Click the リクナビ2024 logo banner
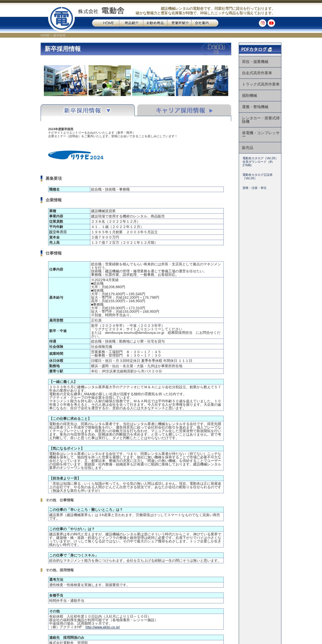The height and width of the screenshot is (644, 322). pyautogui.click(x=76, y=155)
